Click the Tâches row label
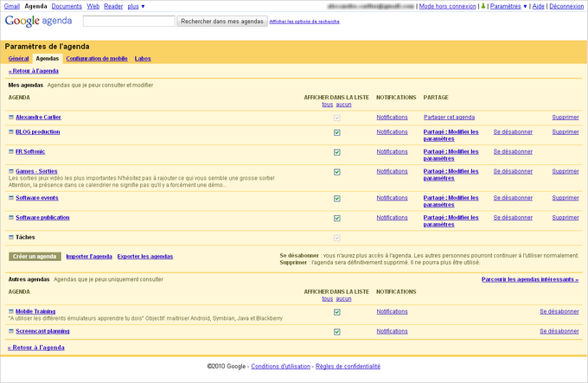The height and width of the screenshot is (383, 588). point(25,237)
